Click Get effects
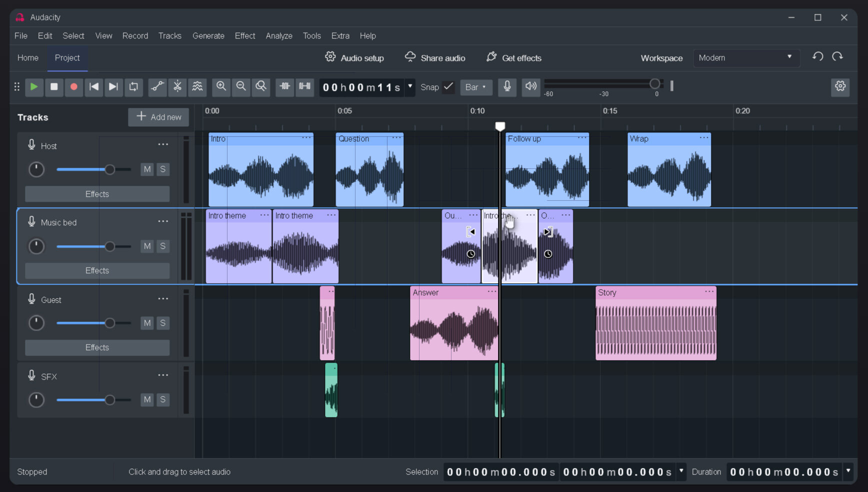868x492 pixels. (x=514, y=58)
